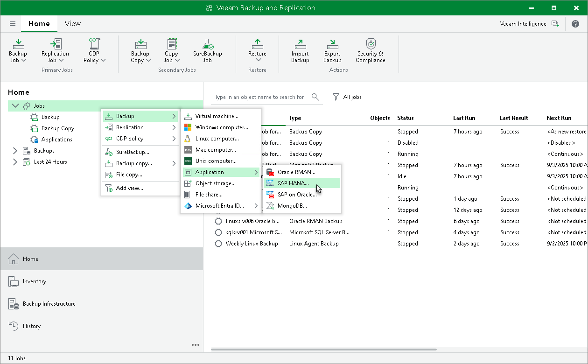The image size is (588, 364).
Task: Click the horizontal scrollbar of the jobs list
Action: pyautogui.click(x=324, y=350)
